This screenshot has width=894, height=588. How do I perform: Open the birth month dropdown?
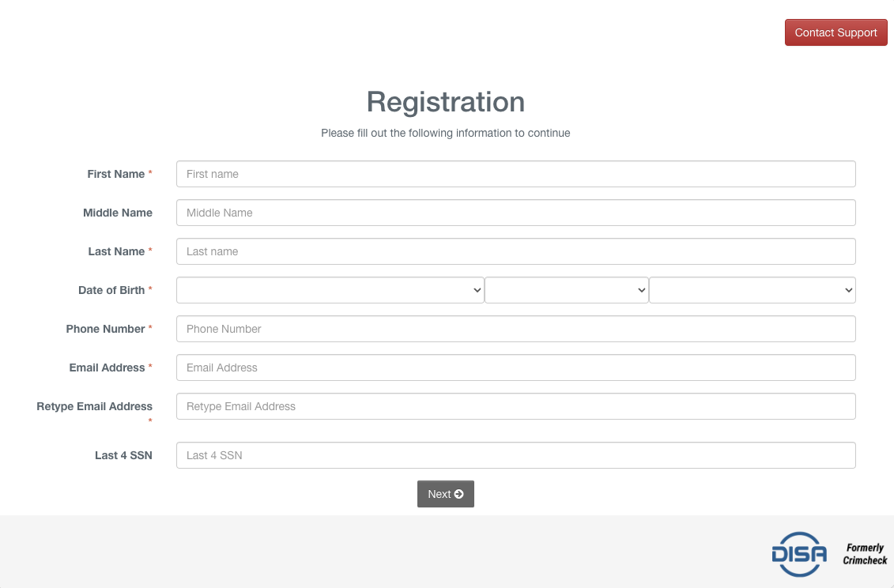(x=330, y=290)
